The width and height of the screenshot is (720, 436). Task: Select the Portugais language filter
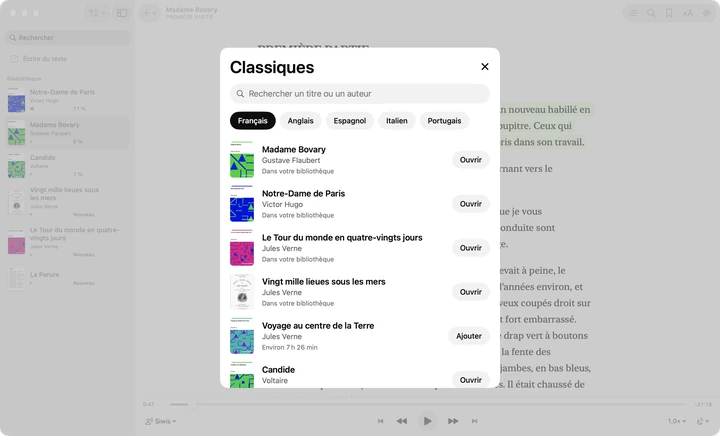(444, 121)
